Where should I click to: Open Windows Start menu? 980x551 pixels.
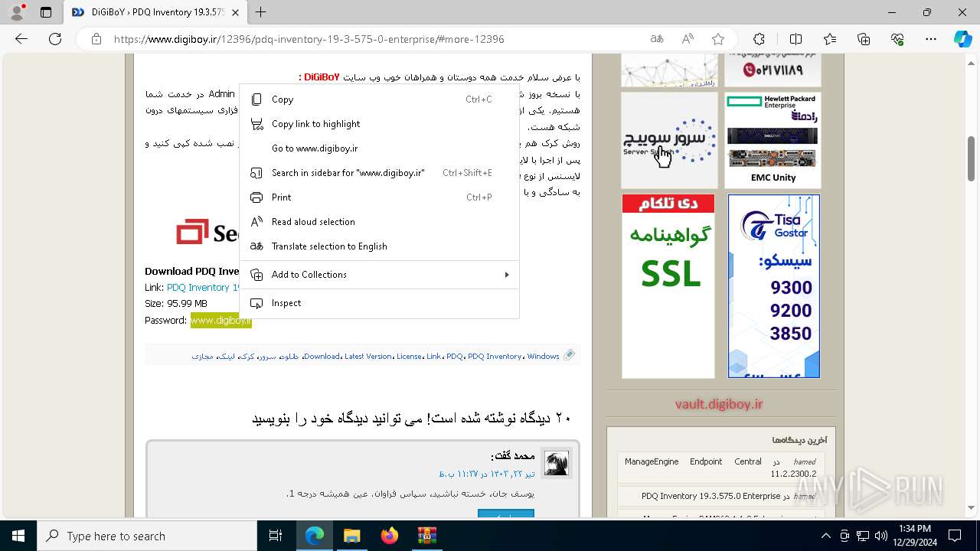(x=18, y=536)
